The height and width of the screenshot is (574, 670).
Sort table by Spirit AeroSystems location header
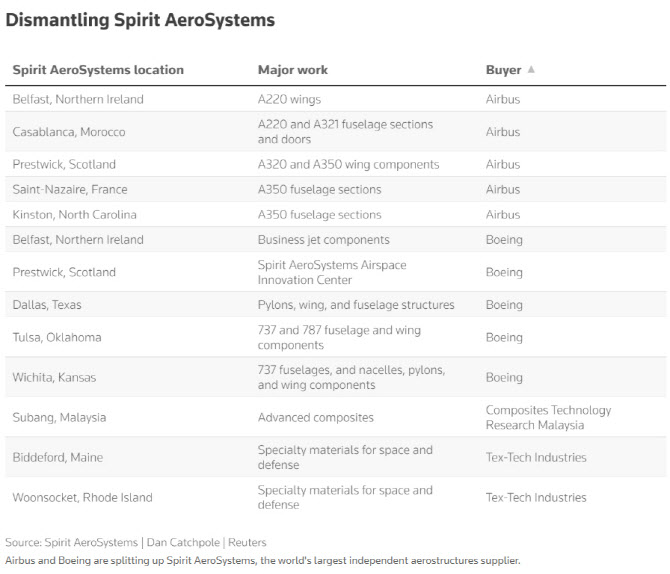click(x=98, y=70)
